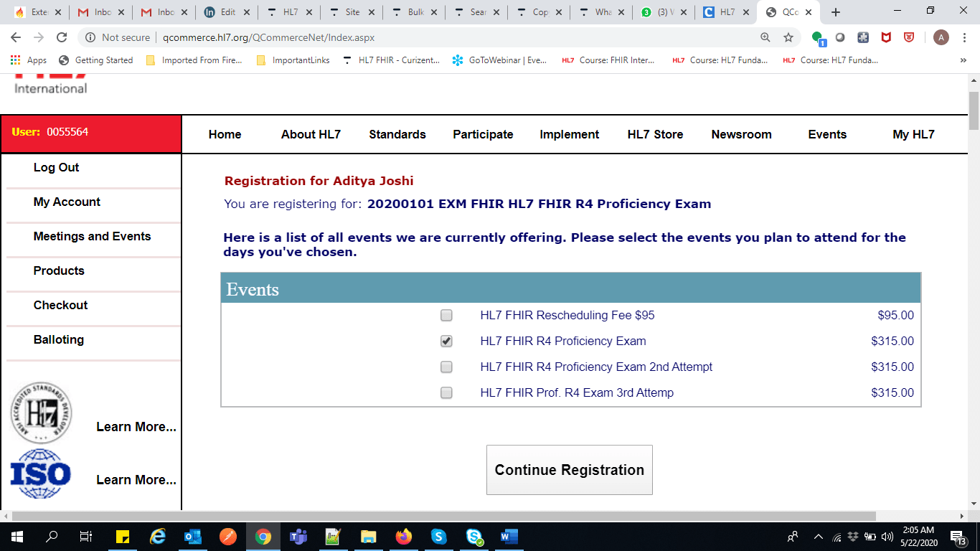Check HL7 FHIR Prof. R4 Exam 3rd Attemp checkbox
The image size is (980, 551).
(446, 392)
